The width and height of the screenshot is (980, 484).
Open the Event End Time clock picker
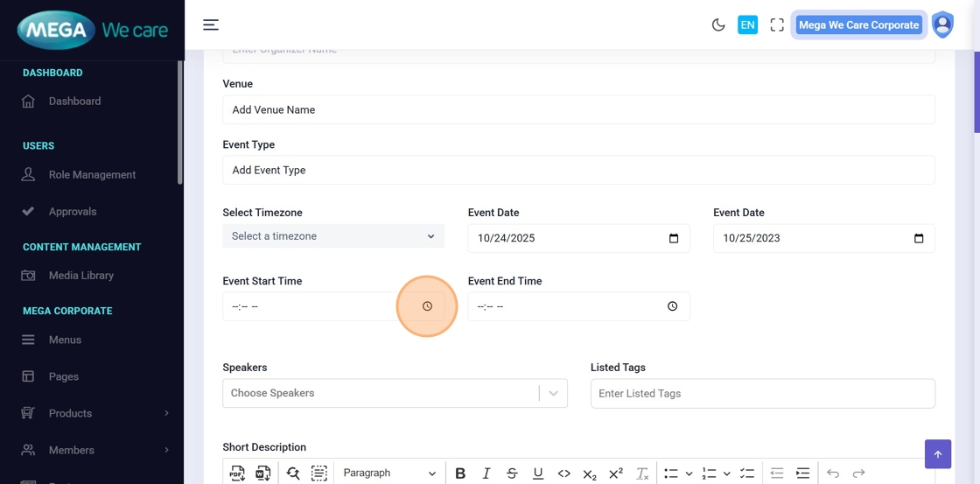click(672, 306)
